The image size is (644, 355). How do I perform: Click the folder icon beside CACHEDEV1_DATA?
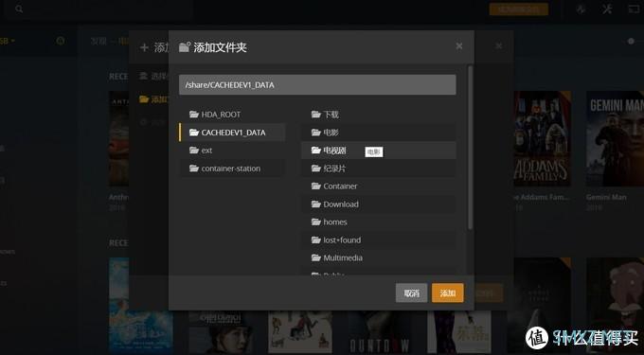point(194,133)
